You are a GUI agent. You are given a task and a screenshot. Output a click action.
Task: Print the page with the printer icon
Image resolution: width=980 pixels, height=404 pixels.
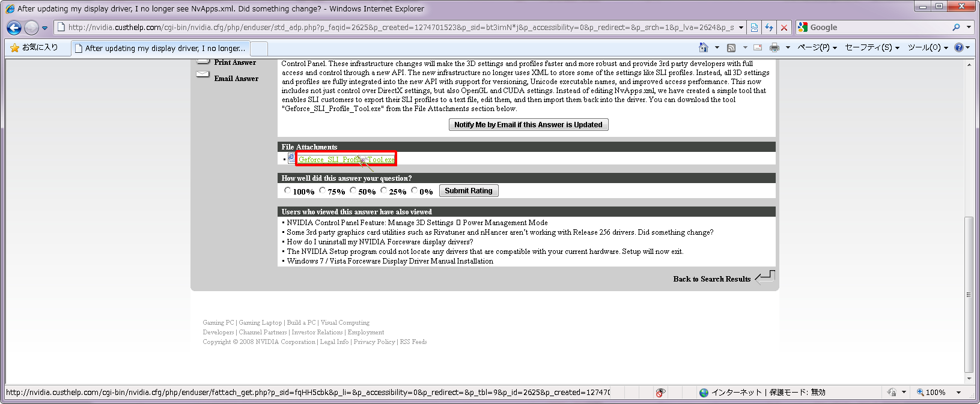775,47
